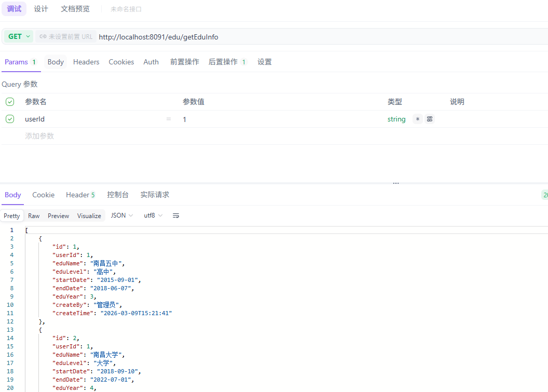Image resolution: width=548 pixels, height=392 pixels.
Task: Select the Visualize view button
Action: pyautogui.click(x=89, y=216)
